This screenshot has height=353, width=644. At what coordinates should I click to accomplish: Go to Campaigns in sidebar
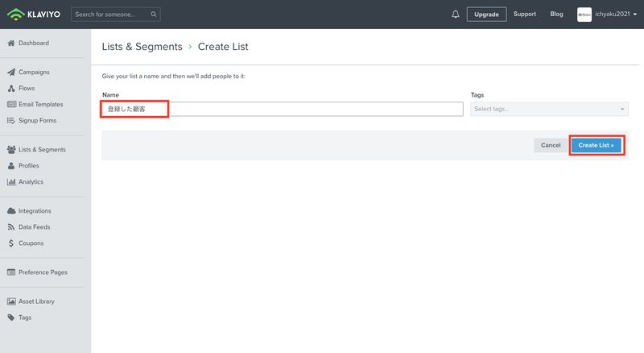(x=34, y=72)
